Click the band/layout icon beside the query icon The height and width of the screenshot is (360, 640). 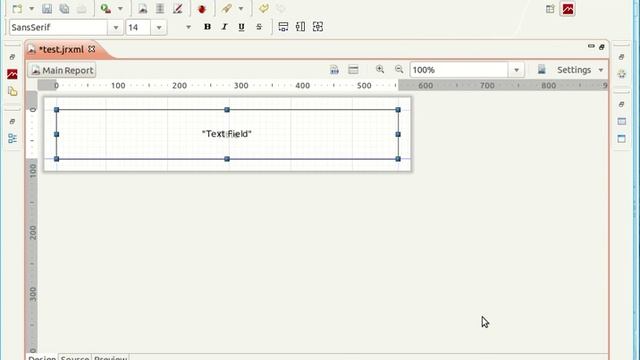[x=353, y=70]
